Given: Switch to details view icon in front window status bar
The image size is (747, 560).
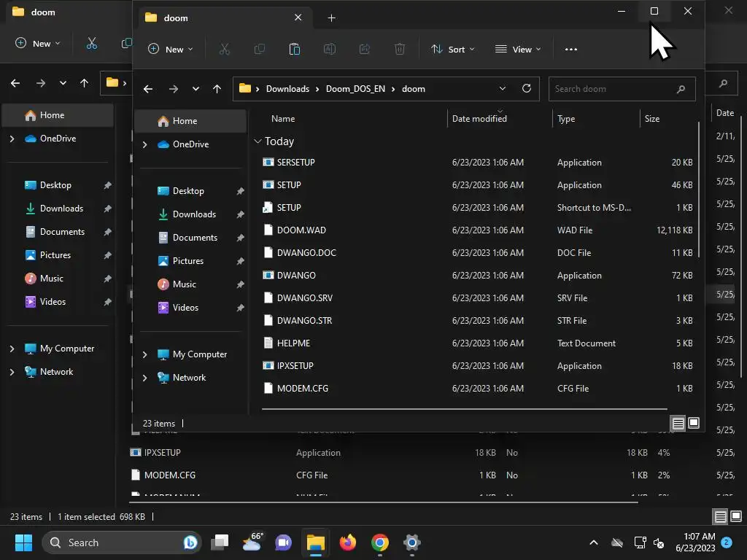Looking at the screenshot, I should pyautogui.click(x=678, y=423).
